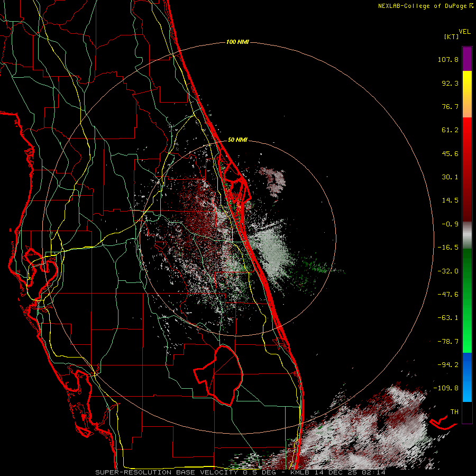Click the TH legend label
Image resolution: width=476 pixels, height=476 pixels.
point(454,411)
